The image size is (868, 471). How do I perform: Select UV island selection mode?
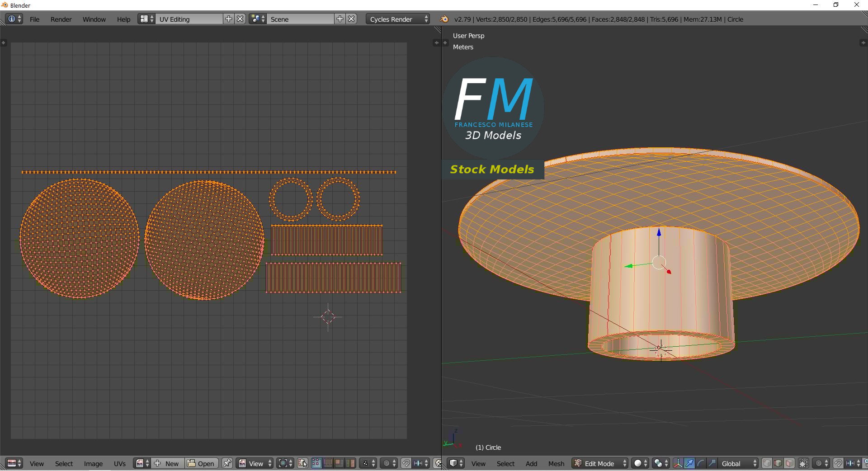click(350, 463)
